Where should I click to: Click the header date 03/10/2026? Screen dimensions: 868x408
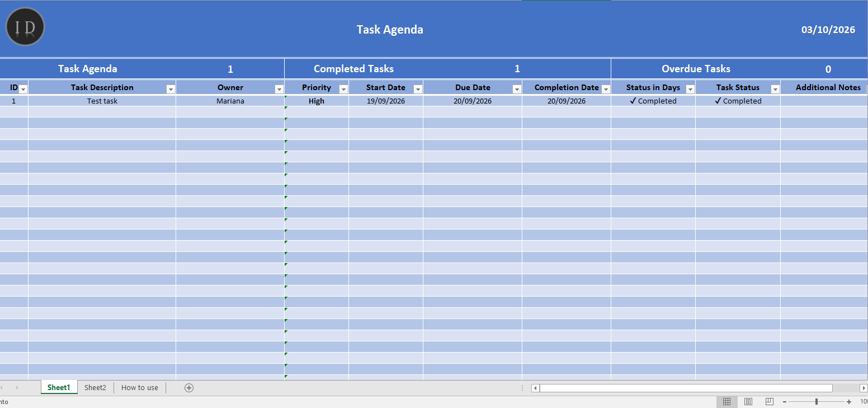pos(828,30)
